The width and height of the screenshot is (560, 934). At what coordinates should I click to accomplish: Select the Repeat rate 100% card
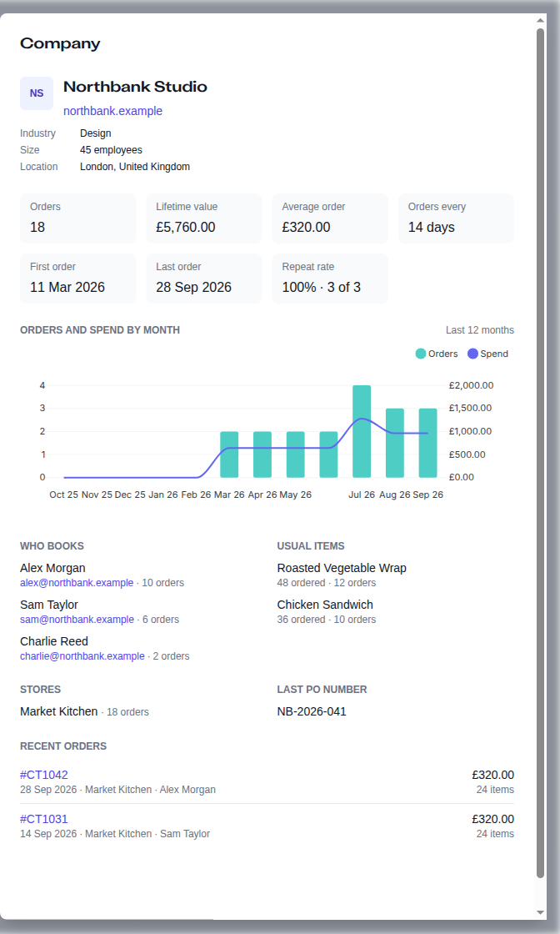click(x=330, y=279)
